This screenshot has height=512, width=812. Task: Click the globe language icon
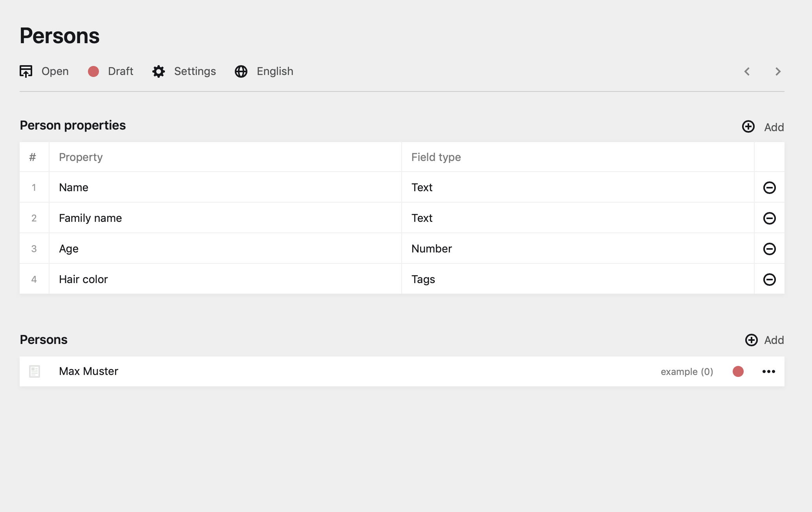pyautogui.click(x=241, y=71)
